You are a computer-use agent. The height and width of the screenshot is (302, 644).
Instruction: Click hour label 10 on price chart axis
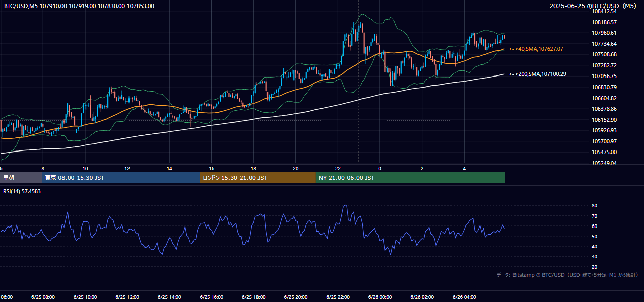point(85,169)
